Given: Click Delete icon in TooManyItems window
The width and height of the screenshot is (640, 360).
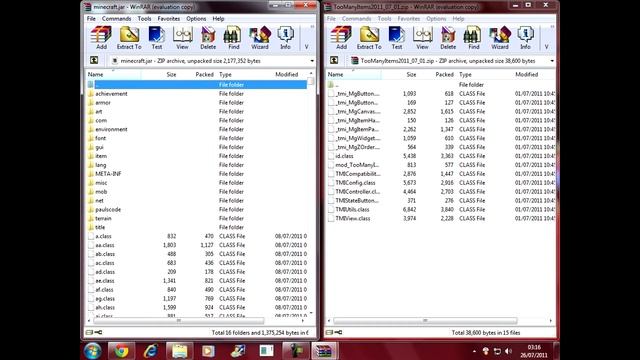Looking at the screenshot, I should click(x=448, y=38).
